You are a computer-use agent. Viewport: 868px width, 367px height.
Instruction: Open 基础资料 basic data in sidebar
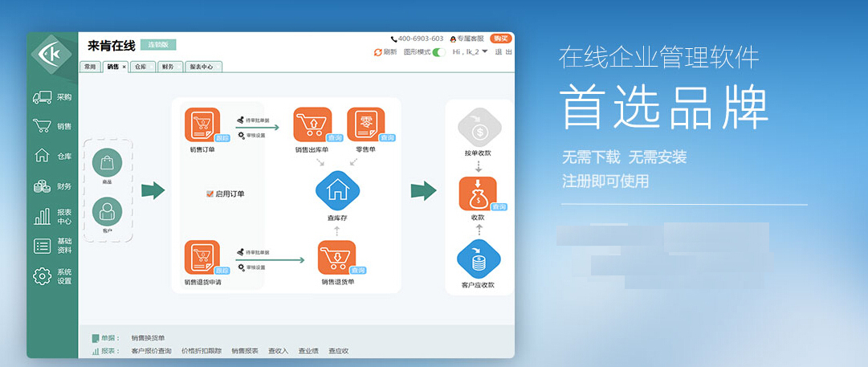[52, 247]
